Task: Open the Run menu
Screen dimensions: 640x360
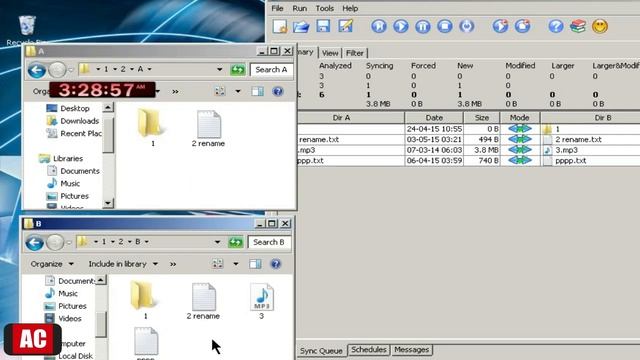Action: click(x=300, y=8)
